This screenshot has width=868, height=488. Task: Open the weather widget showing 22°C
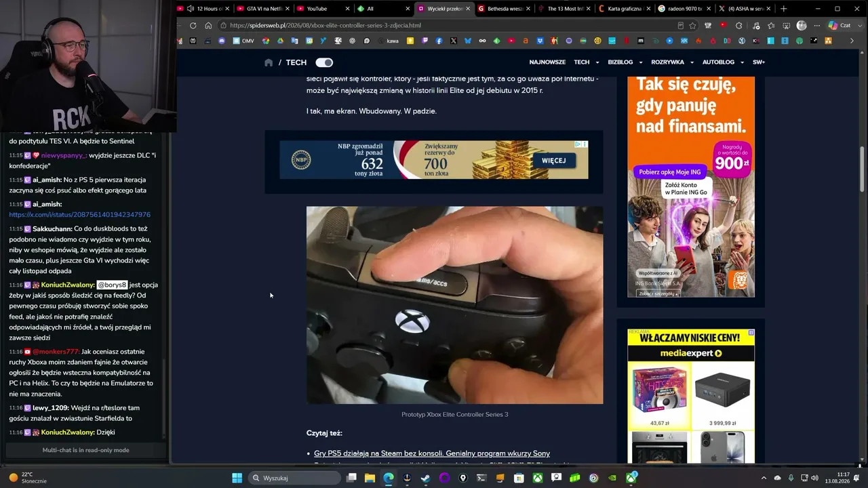tap(27, 478)
